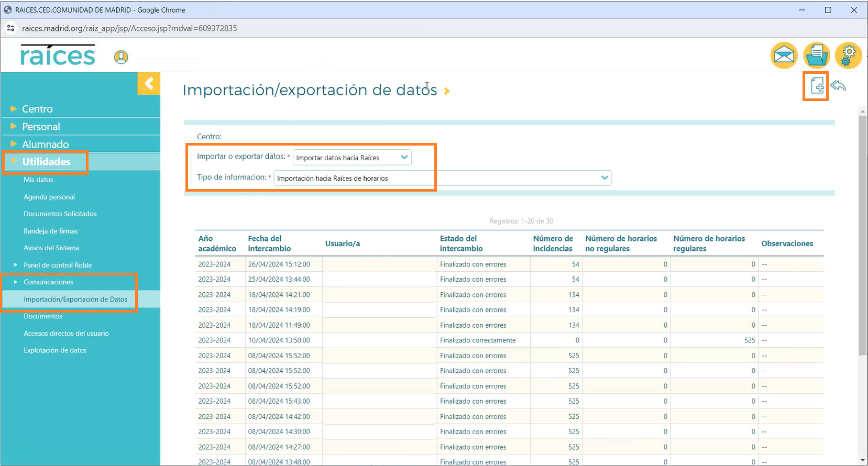Open Accesos directos del usuario item
868x466 pixels.
[x=66, y=333]
